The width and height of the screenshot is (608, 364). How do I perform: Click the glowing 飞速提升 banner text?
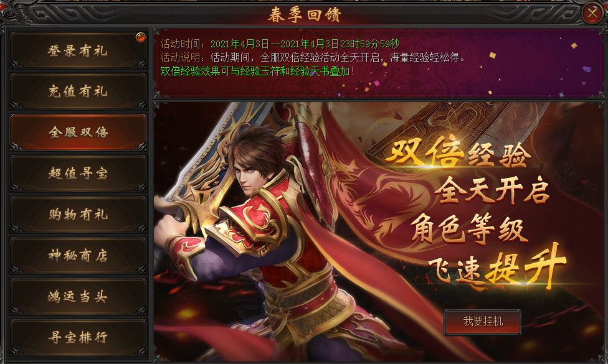pyautogui.click(x=497, y=266)
